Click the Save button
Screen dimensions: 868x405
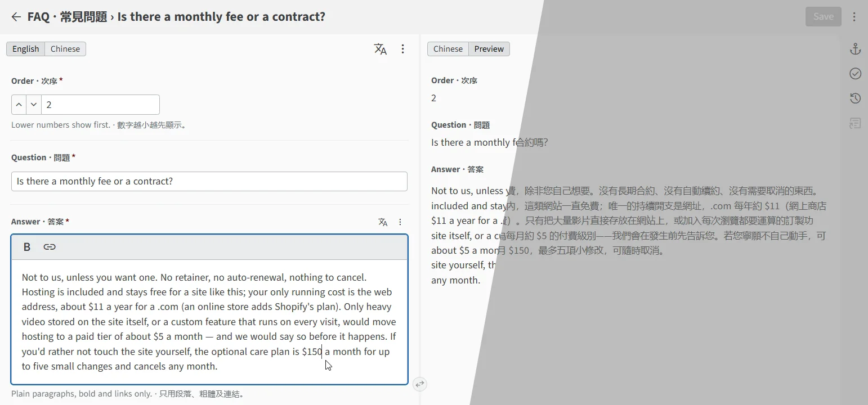point(823,17)
